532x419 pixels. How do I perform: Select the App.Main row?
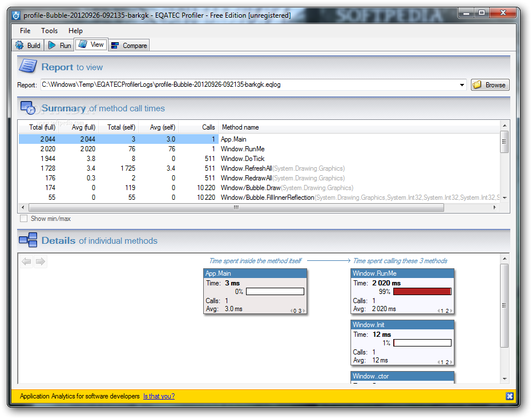point(259,139)
